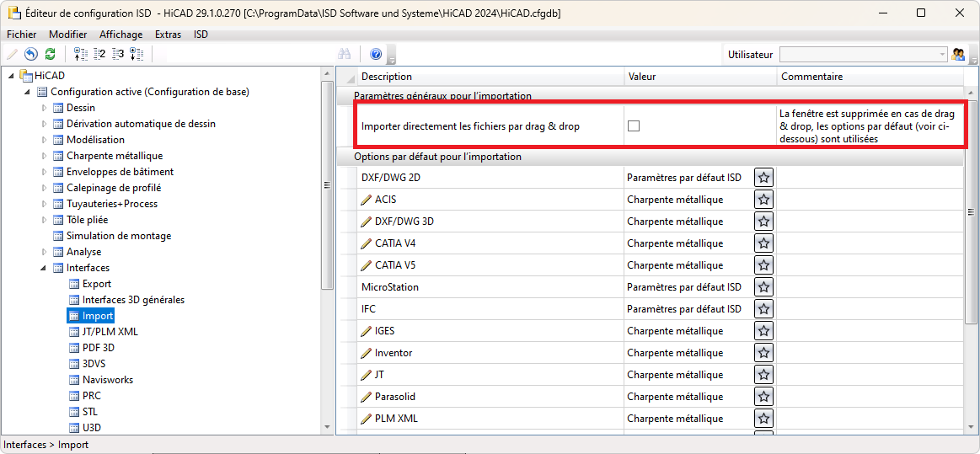Expand tree to level 2 icon
This screenshot has width=980, height=454.
99,55
